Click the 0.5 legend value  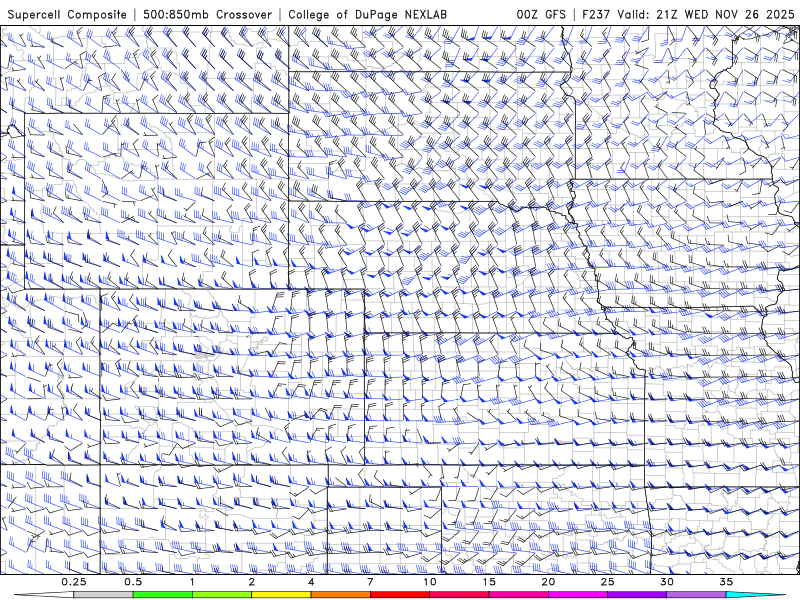pos(133,582)
